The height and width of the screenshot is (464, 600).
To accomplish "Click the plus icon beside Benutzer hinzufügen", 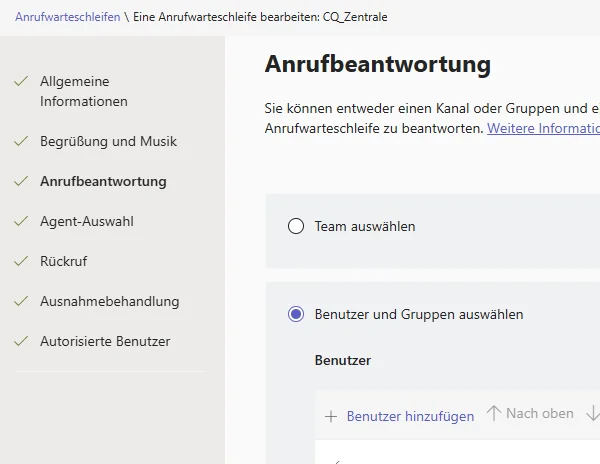I will click(x=331, y=416).
